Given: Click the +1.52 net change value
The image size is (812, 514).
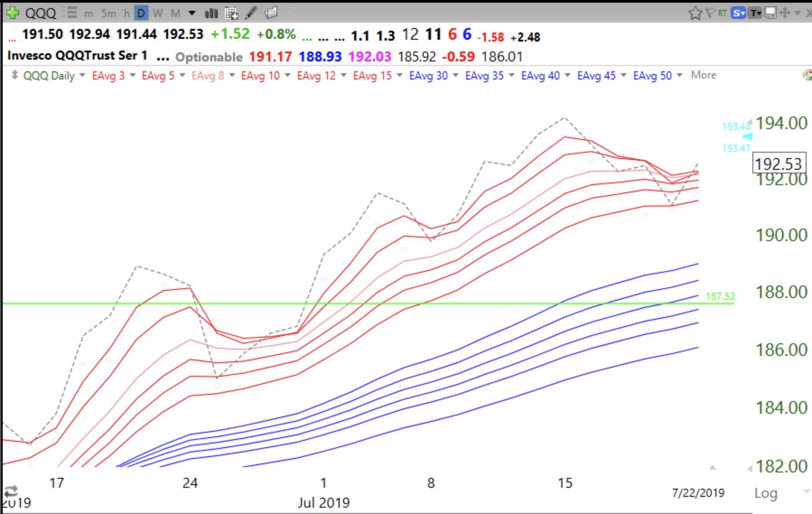Looking at the screenshot, I should 230,34.
